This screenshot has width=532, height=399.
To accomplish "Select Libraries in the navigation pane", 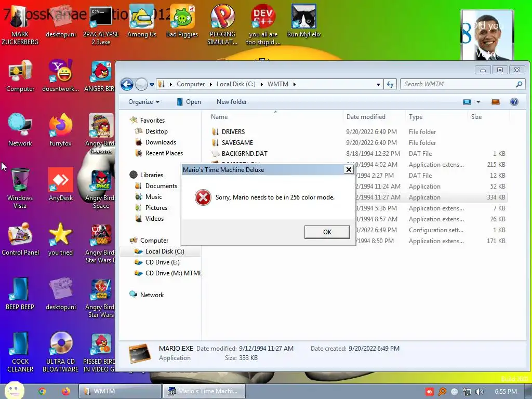I will coord(151,175).
